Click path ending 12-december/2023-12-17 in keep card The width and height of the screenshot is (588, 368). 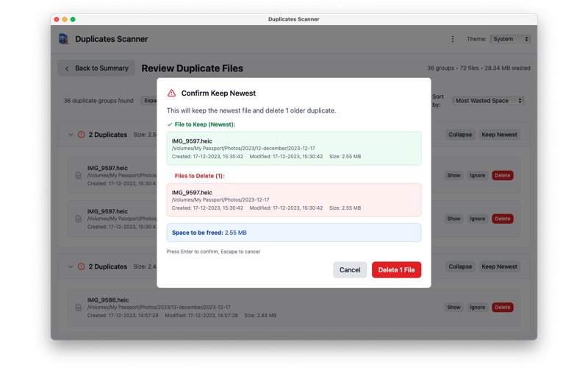(243, 149)
